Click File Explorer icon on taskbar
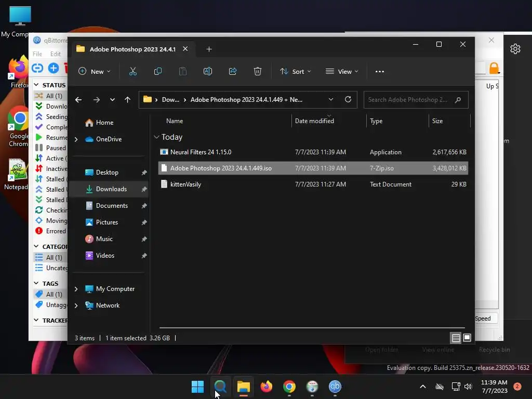The height and width of the screenshot is (399, 532). [x=243, y=387]
